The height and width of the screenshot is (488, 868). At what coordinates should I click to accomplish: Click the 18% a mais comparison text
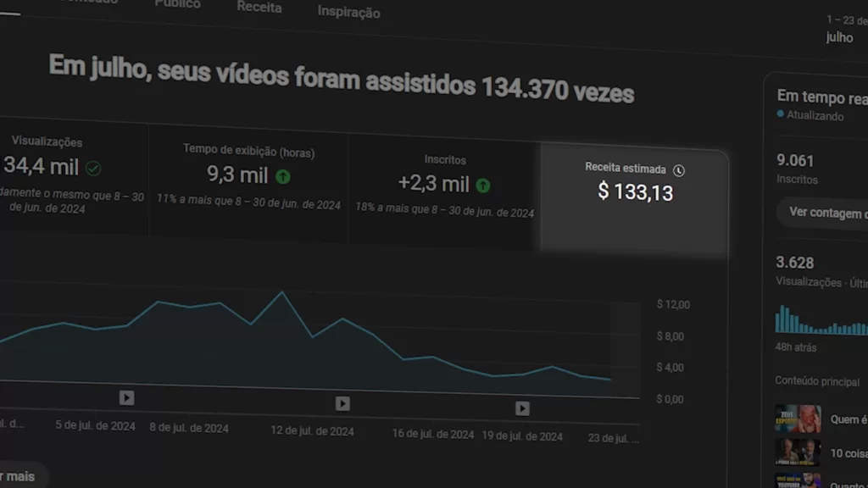click(x=444, y=210)
